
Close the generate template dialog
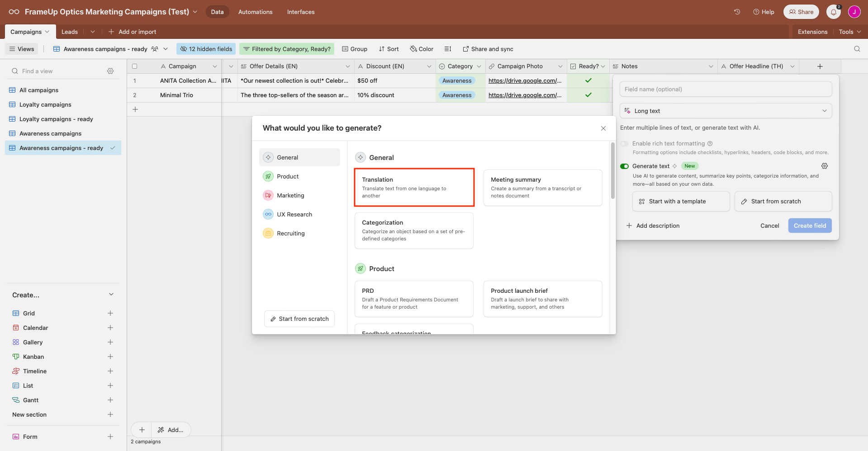tap(603, 128)
